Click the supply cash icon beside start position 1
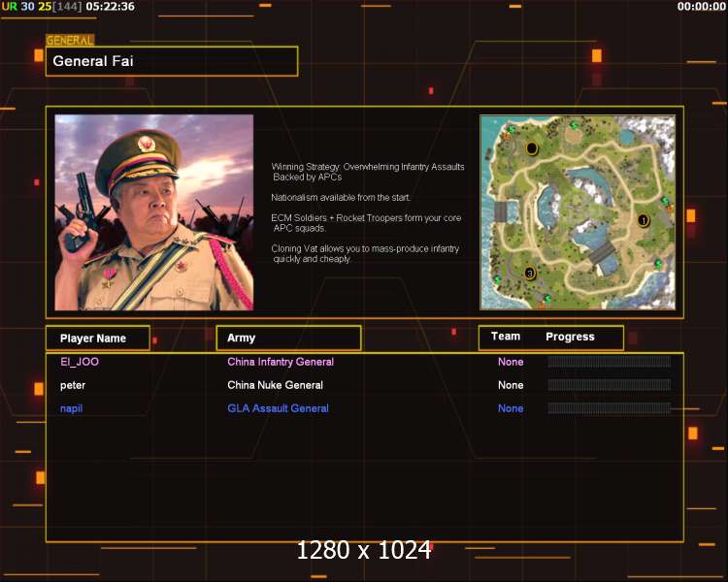 tap(665, 201)
